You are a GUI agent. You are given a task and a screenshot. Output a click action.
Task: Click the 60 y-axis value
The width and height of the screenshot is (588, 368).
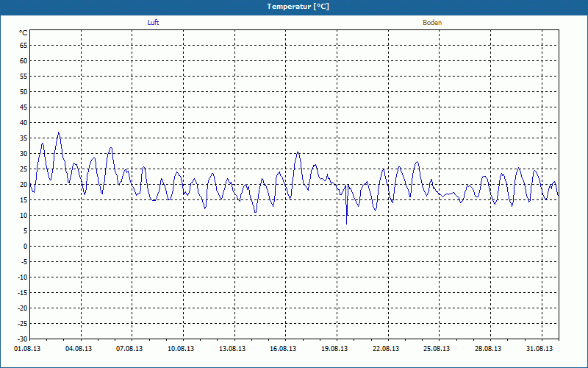pyautogui.click(x=24, y=61)
